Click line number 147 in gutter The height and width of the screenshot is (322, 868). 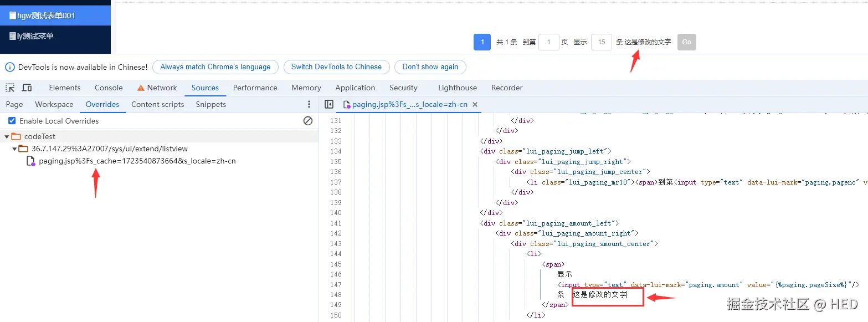pos(336,284)
